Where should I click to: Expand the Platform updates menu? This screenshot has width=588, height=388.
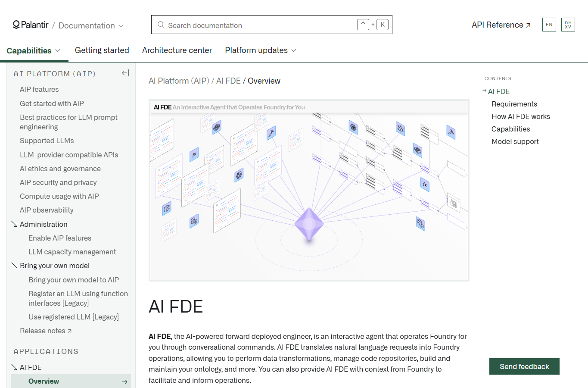point(261,50)
